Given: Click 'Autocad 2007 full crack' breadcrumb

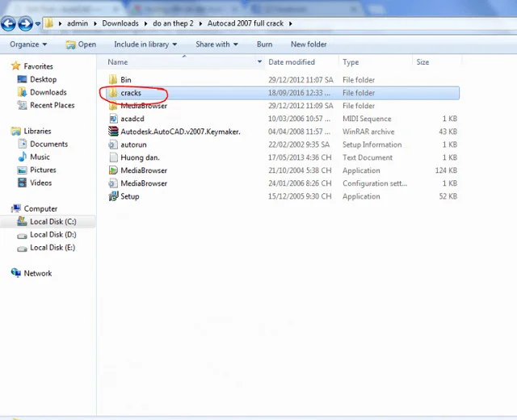Looking at the screenshot, I should tap(246, 23).
